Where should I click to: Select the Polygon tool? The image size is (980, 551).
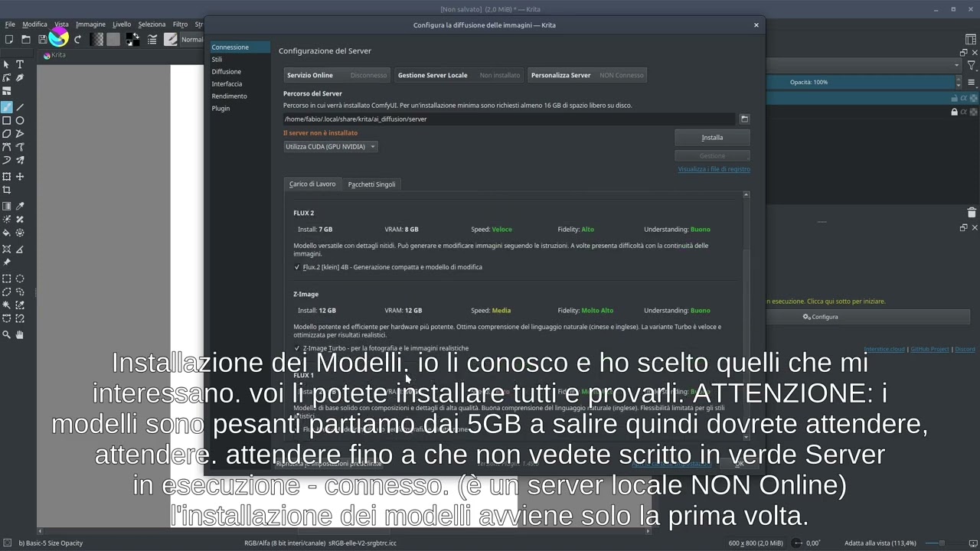click(x=7, y=133)
